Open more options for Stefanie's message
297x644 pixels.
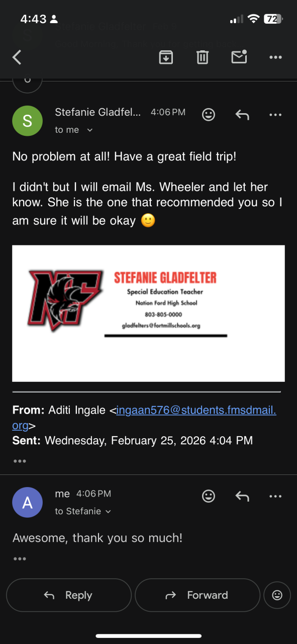coord(275,115)
